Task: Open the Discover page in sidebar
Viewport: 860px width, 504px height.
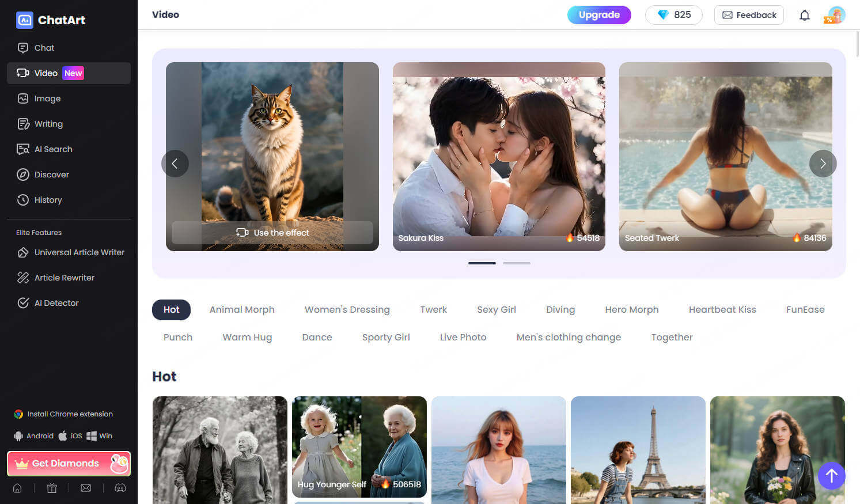Action: tap(69, 175)
